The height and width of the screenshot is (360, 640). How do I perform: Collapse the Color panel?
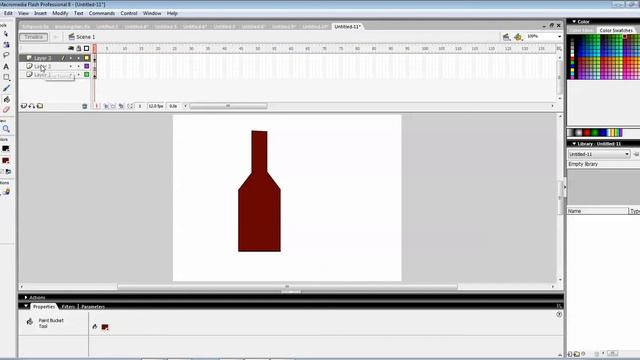click(574, 21)
